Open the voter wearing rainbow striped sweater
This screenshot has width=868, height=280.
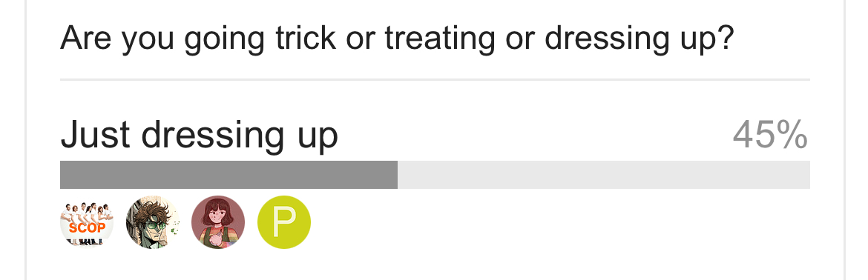pyautogui.click(x=218, y=222)
